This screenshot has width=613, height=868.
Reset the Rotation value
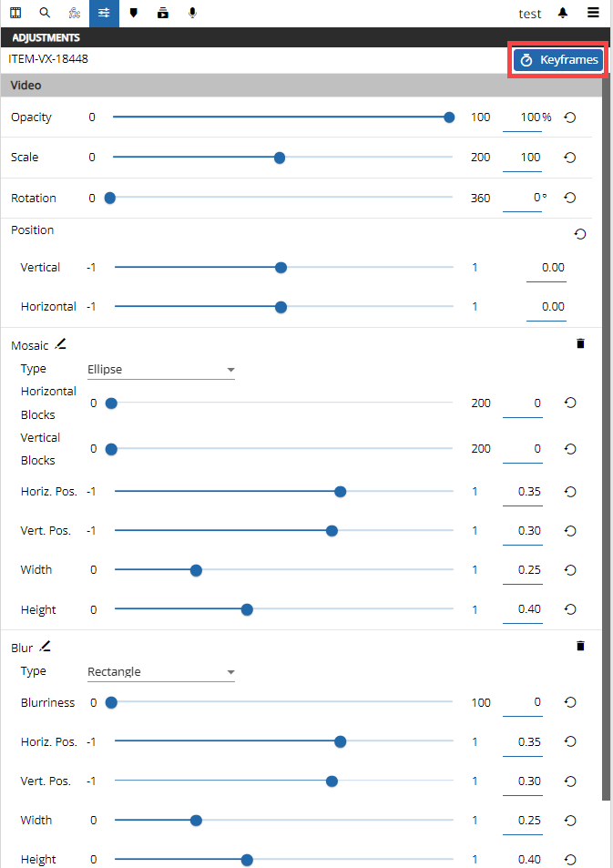[x=570, y=199]
